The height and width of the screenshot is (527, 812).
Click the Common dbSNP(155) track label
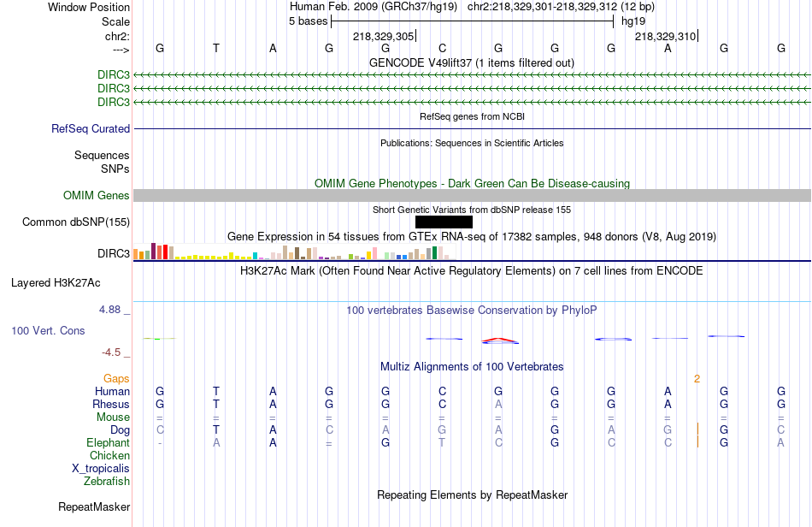76,222
